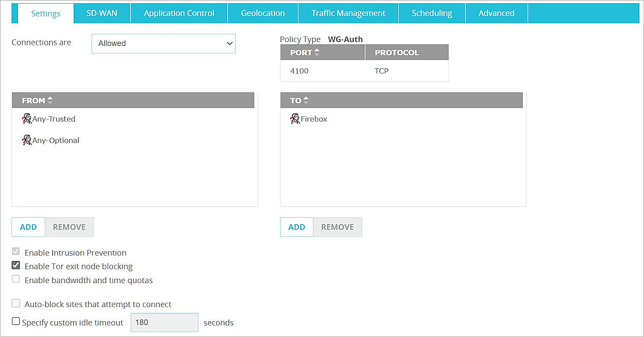Click the alias icon beside Firebox
Image resolution: width=644 pixels, height=337 pixels.
[295, 119]
